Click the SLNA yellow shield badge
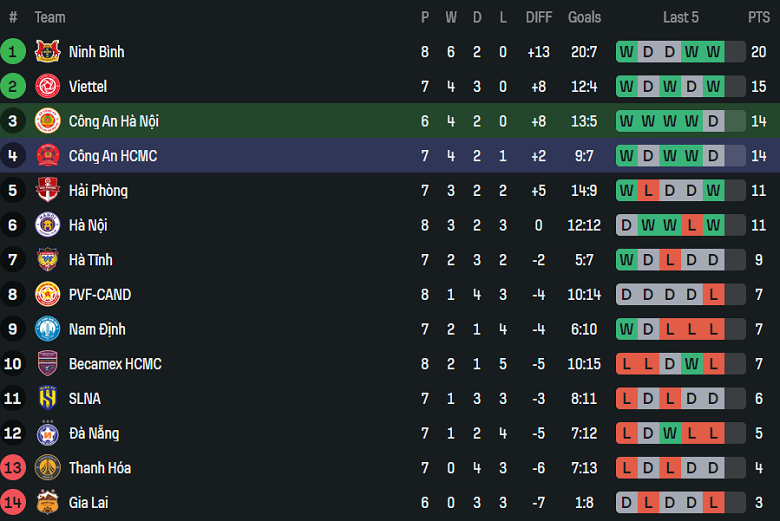Screen dimensions: 780x521 click(48, 398)
